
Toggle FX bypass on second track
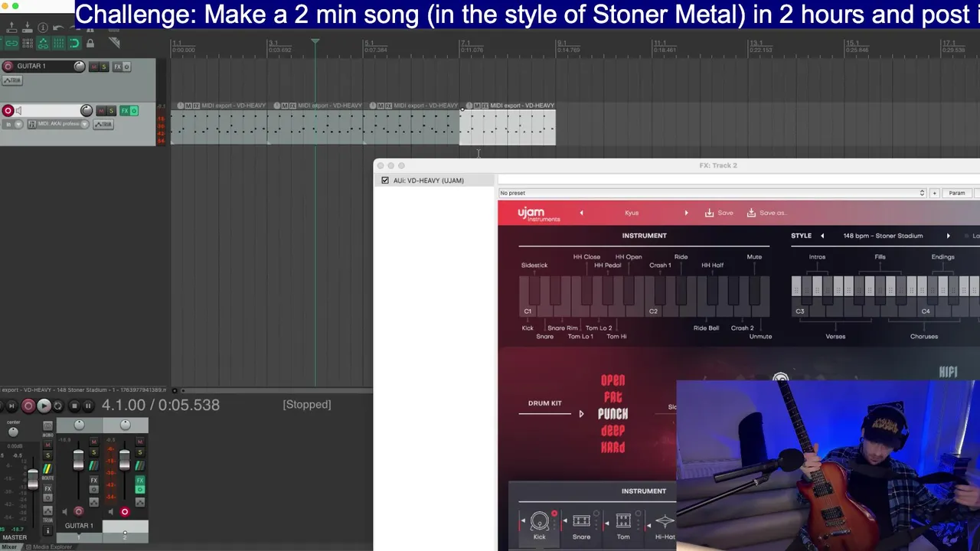[x=134, y=111]
